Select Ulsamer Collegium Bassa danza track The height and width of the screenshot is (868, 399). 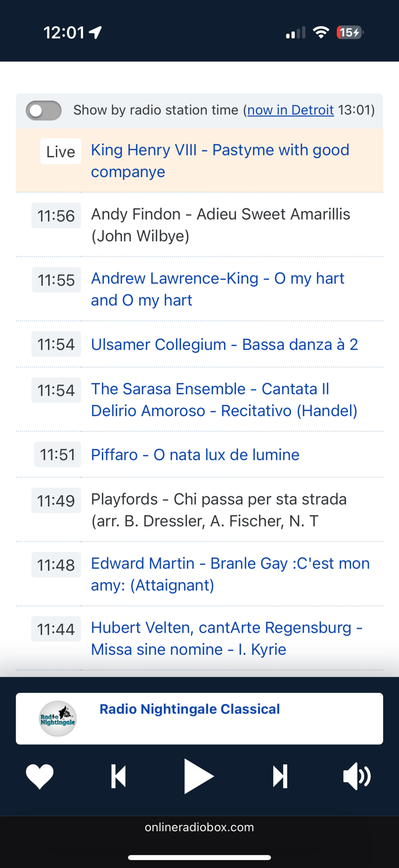point(224,344)
